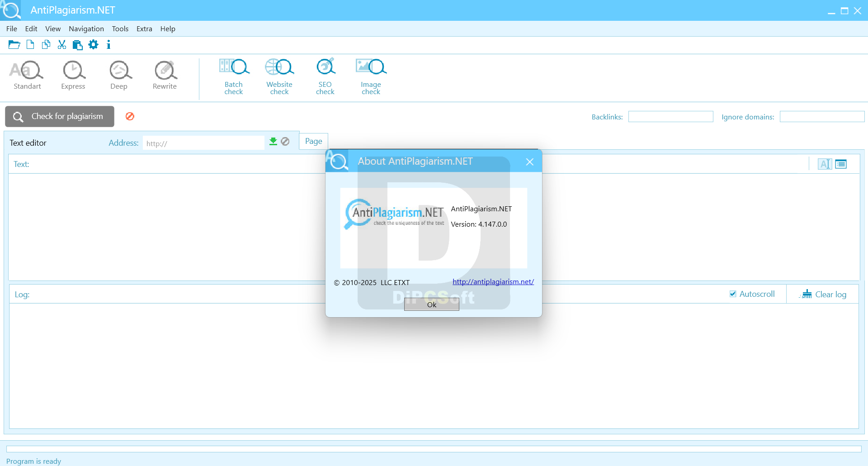Open the Tools menu
868x466 pixels.
pyautogui.click(x=120, y=29)
